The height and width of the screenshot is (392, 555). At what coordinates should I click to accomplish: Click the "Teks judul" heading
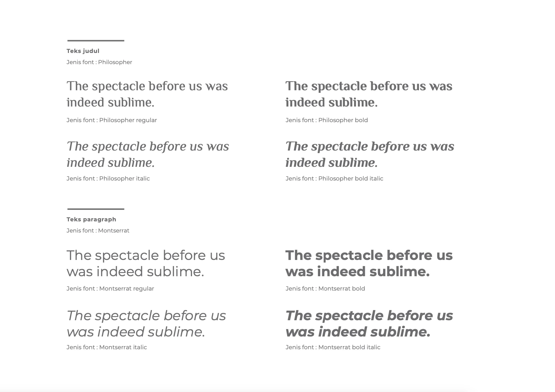coord(83,51)
